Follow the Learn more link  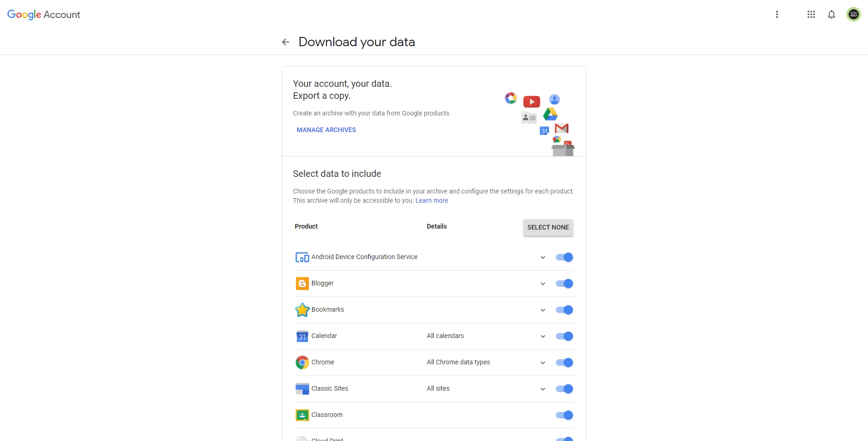click(432, 201)
